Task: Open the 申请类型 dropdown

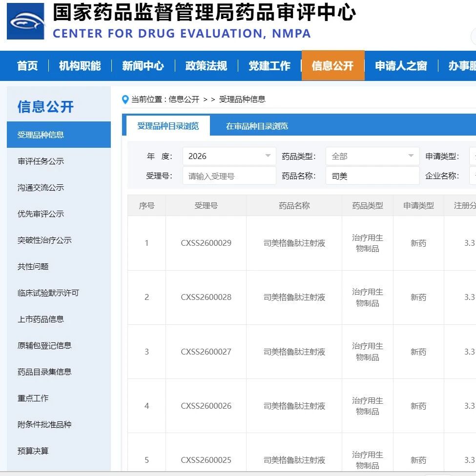Action: pos(472,156)
